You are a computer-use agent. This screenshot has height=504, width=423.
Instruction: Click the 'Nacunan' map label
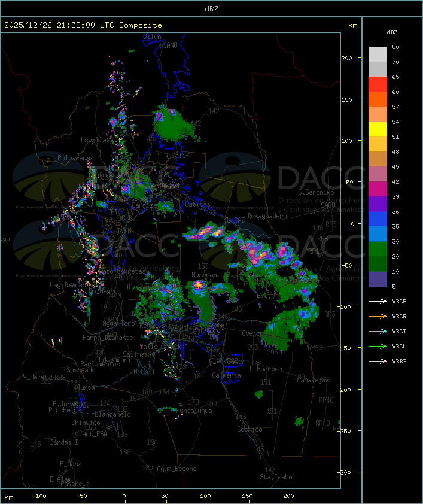204,275
